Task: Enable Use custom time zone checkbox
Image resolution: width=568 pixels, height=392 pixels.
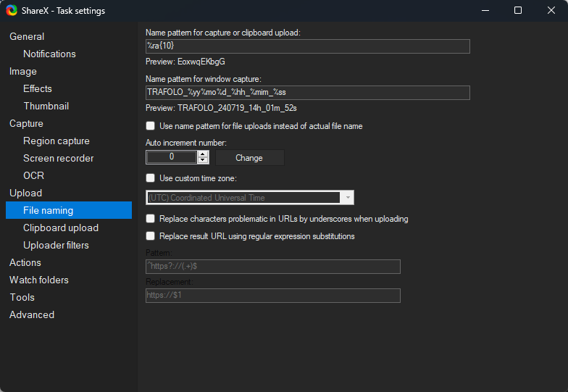Action: [151, 178]
